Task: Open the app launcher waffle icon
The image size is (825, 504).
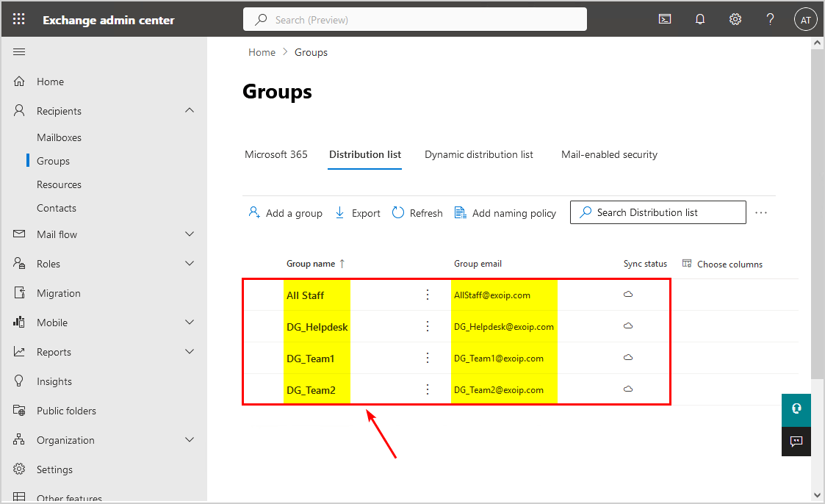Action: 19,20
